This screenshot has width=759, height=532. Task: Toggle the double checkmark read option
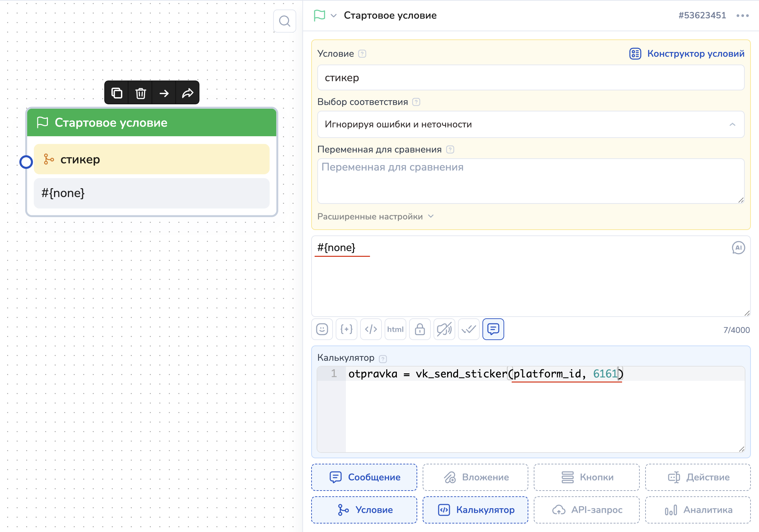click(469, 329)
